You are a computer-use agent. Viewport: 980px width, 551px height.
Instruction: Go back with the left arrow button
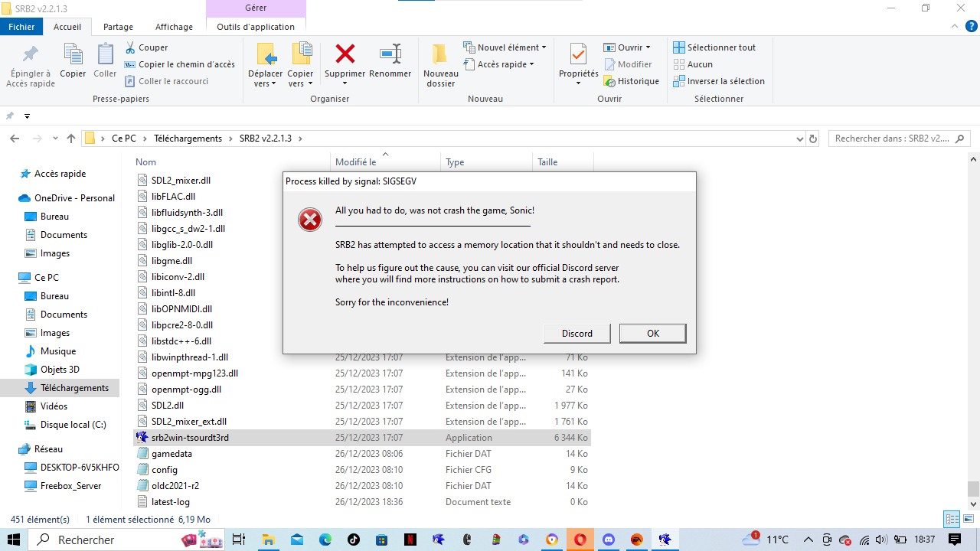pos(15,139)
